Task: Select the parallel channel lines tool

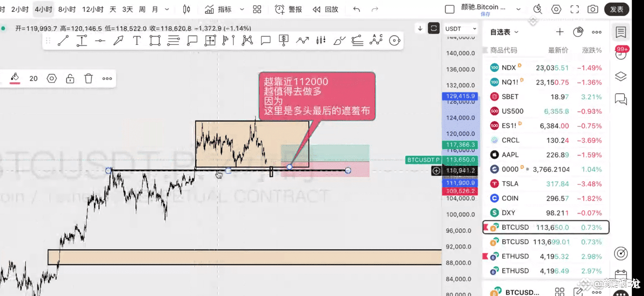Action: (x=173, y=41)
